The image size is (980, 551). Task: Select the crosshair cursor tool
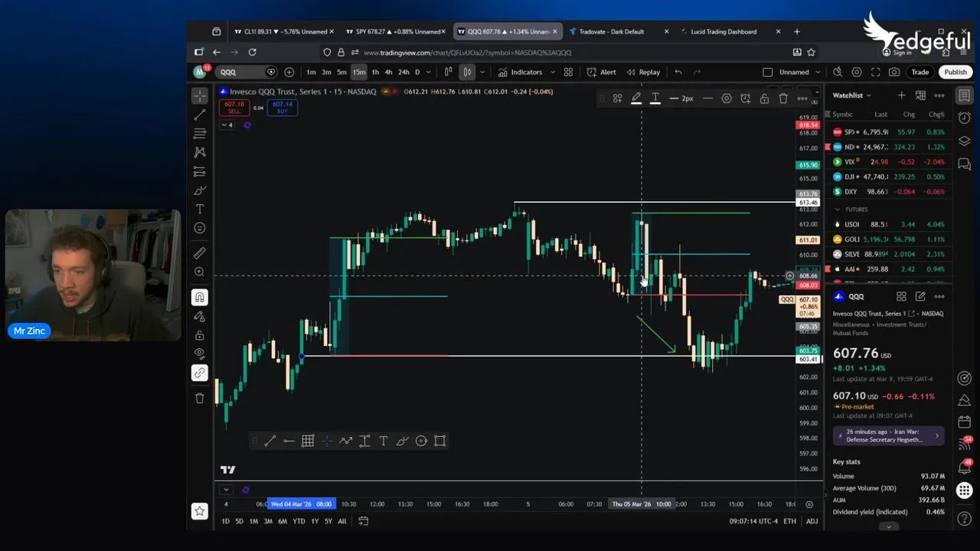point(199,96)
